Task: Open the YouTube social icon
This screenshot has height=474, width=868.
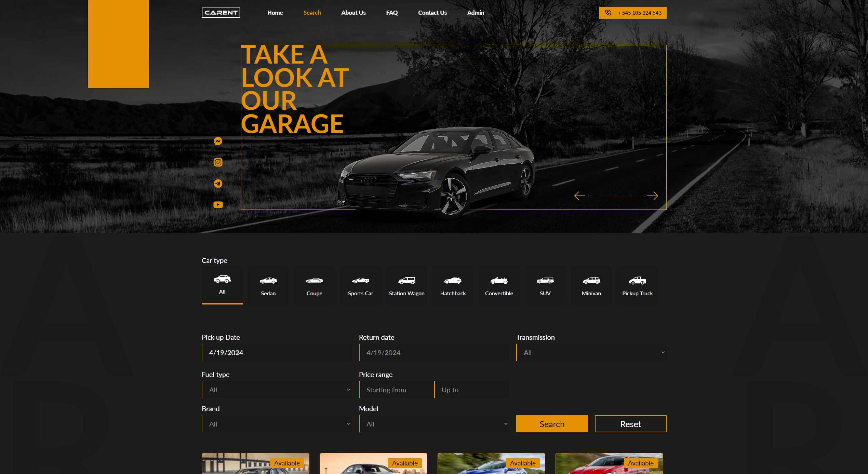Action: [218, 205]
